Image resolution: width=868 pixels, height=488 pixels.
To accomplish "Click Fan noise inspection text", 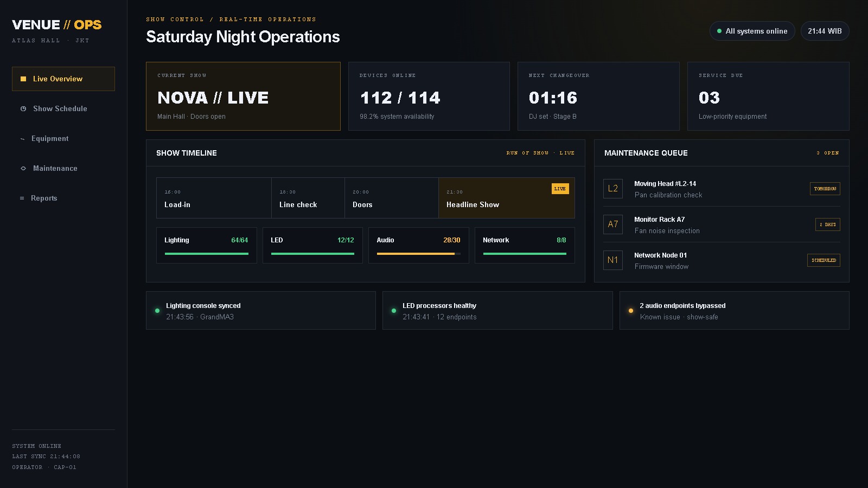I will 667,231.
